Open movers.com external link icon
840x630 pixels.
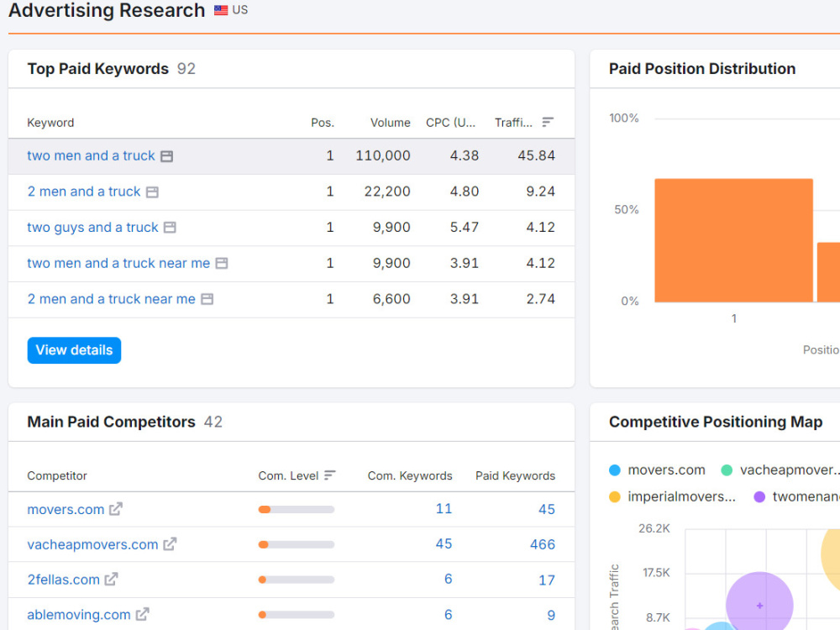[116, 509]
